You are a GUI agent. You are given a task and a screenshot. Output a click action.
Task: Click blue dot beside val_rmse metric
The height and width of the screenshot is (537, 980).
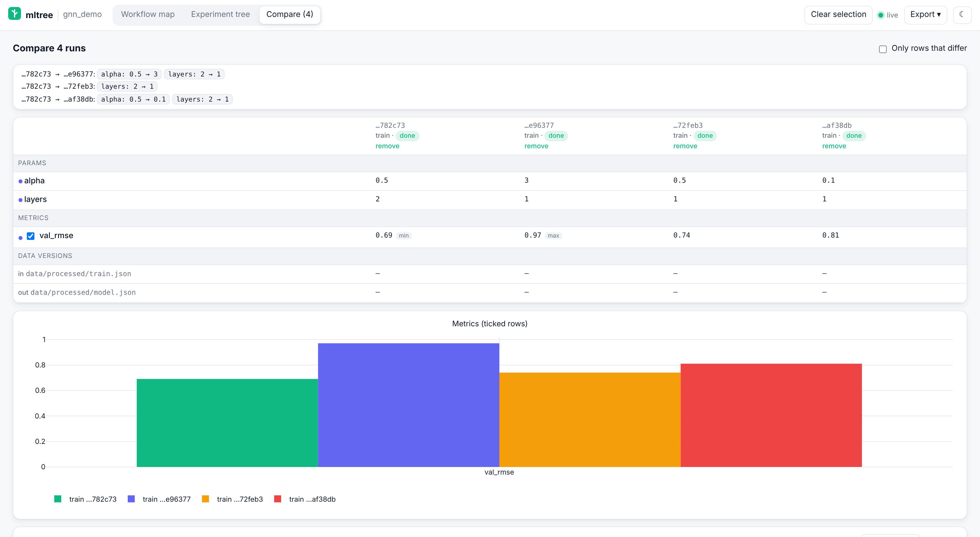pos(20,238)
